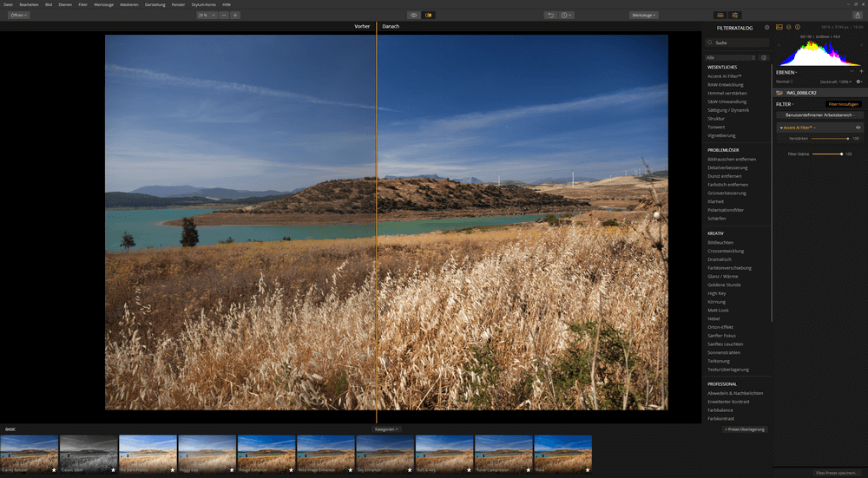Open layer settings gear menu

[859, 82]
